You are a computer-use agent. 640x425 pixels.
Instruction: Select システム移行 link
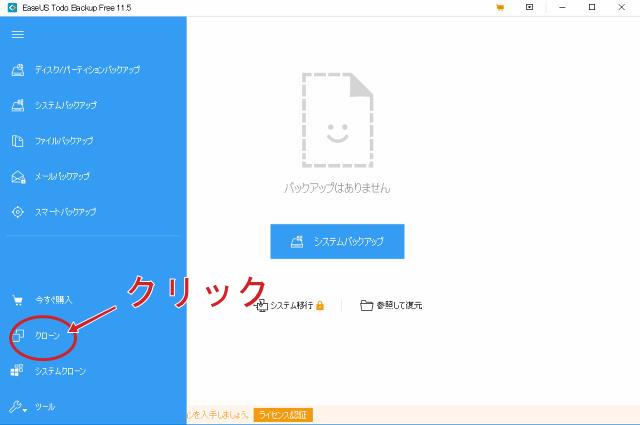click(292, 305)
